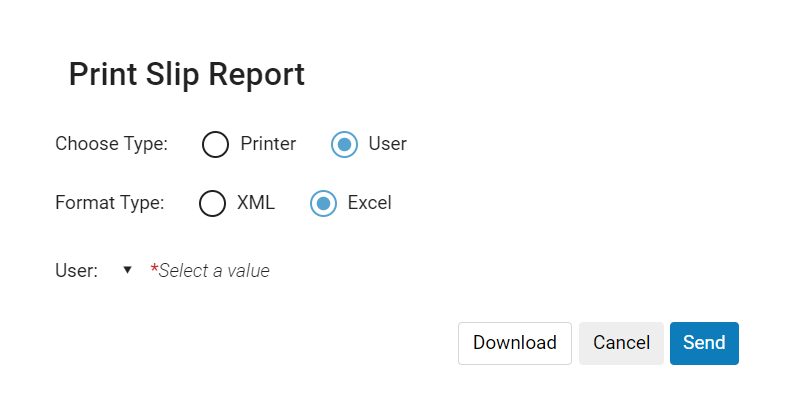The height and width of the screenshot is (418, 803).
Task: Select the XML format radio button
Action: pyautogui.click(x=213, y=203)
